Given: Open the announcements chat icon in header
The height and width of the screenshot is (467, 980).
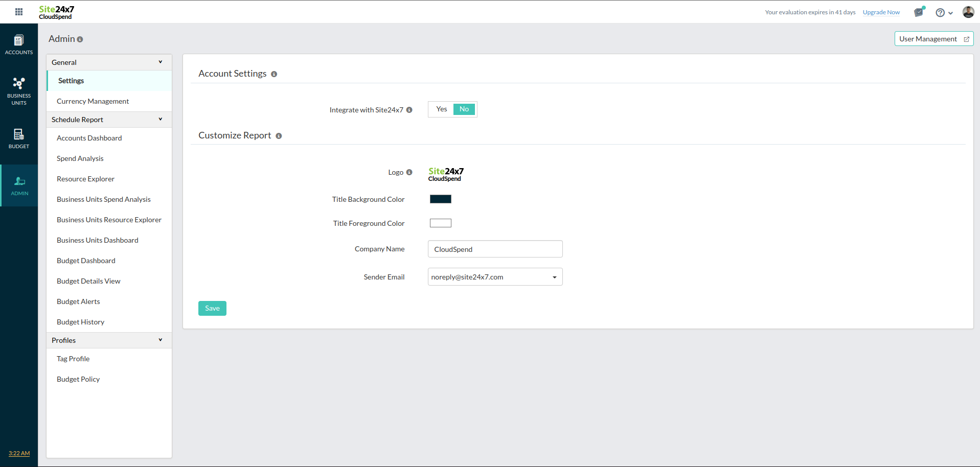Looking at the screenshot, I should point(919,12).
